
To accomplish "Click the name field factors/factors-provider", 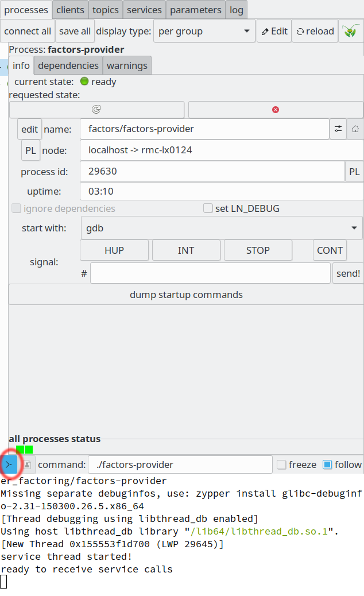I will (204, 129).
